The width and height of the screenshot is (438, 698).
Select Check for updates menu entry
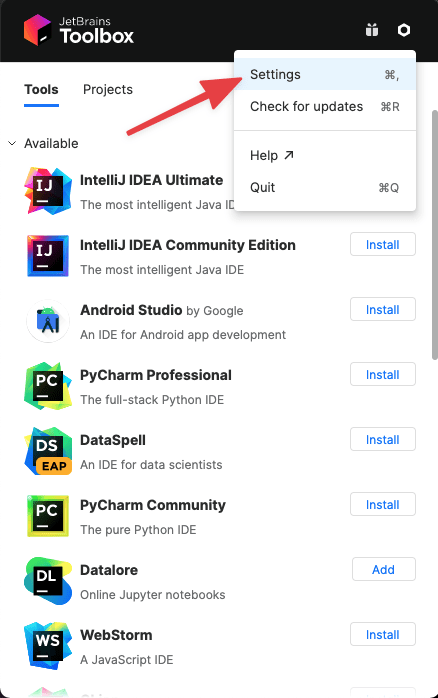(325, 106)
